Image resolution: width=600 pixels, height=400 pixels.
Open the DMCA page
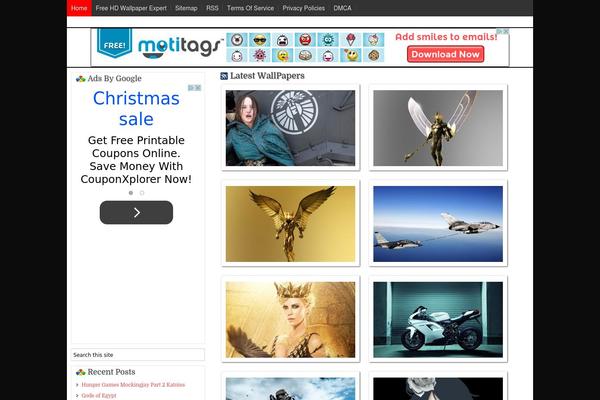[342, 8]
